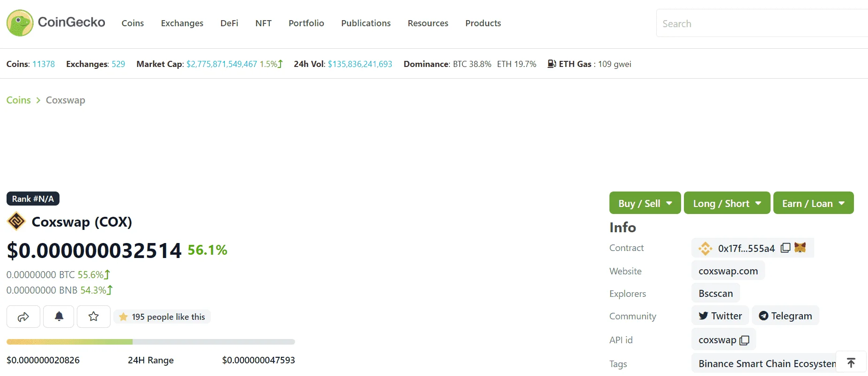This screenshot has height=376, width=868.
Task: Click the 24H Range label
Action: coord(151,360)
